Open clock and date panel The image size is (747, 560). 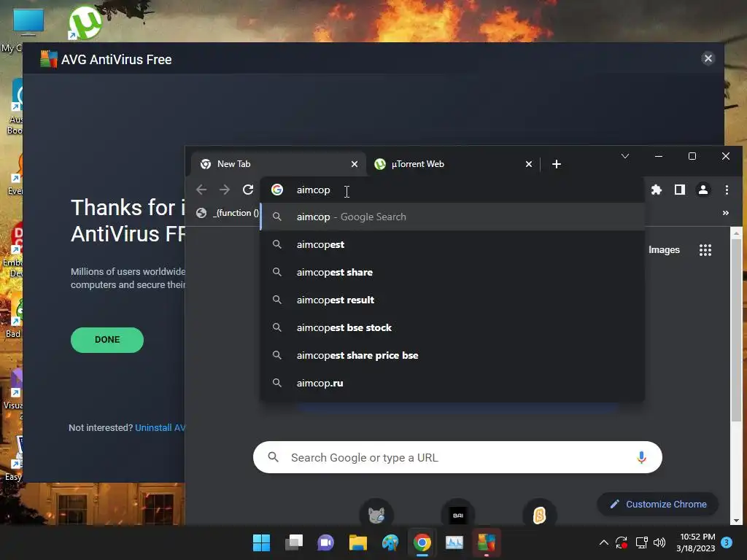695,542
